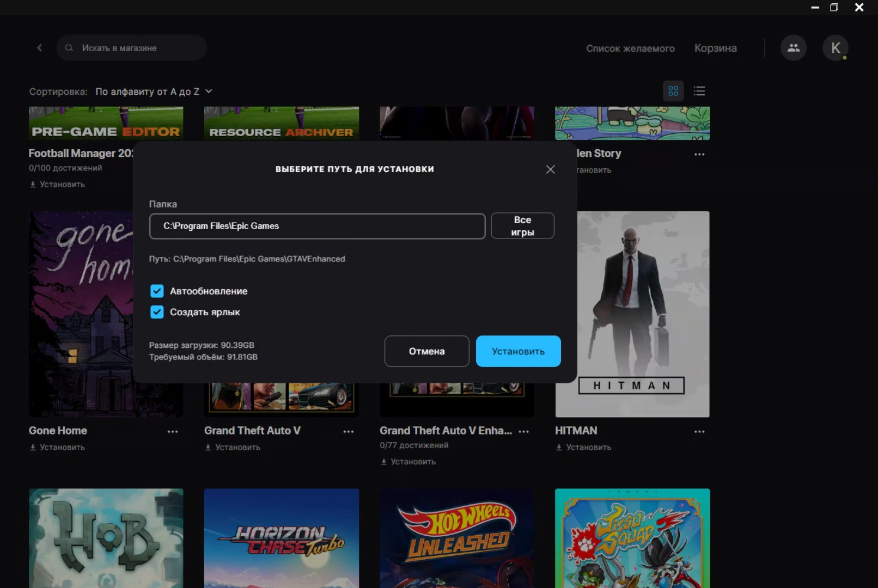Open Resource Archiver thumbnail
The image size is (878, 588).
281,123
